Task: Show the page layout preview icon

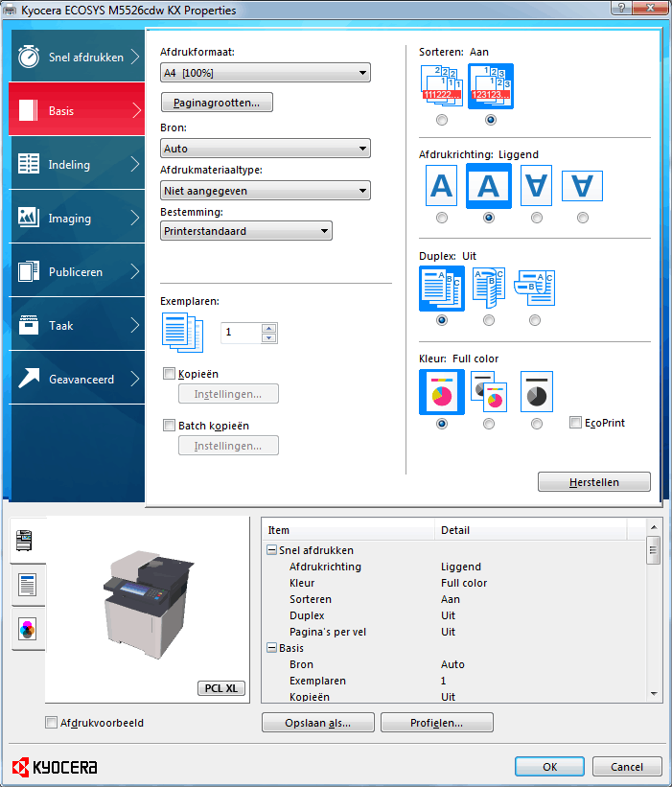Action: pos(27,586)
